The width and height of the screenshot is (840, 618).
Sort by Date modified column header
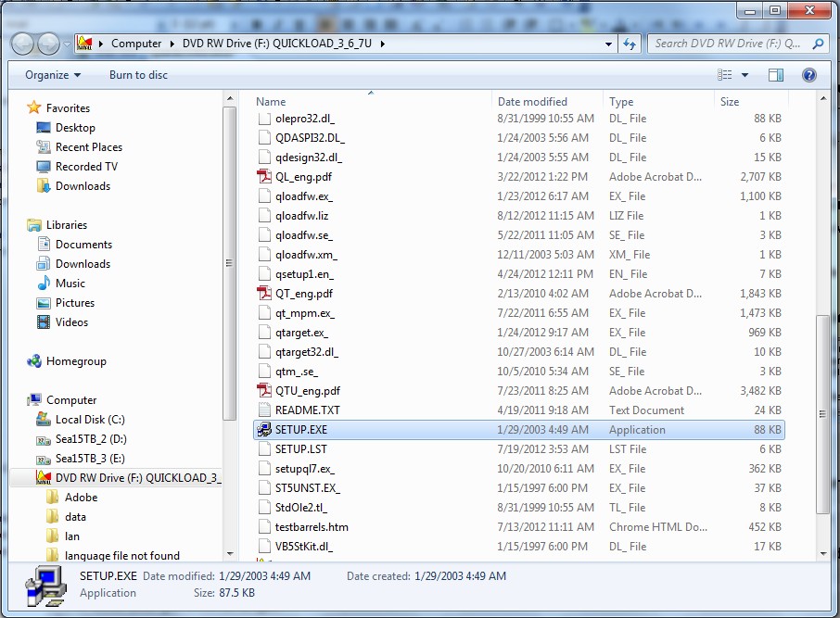(532, 102)
